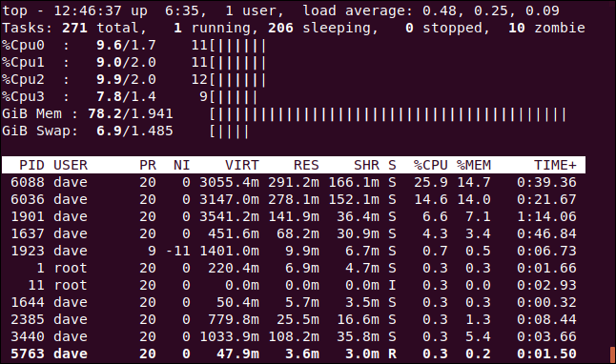This screenshot has width=616, height=364.
Task: Click the 78.2/1.941 memory value
Action: point(131,114)
